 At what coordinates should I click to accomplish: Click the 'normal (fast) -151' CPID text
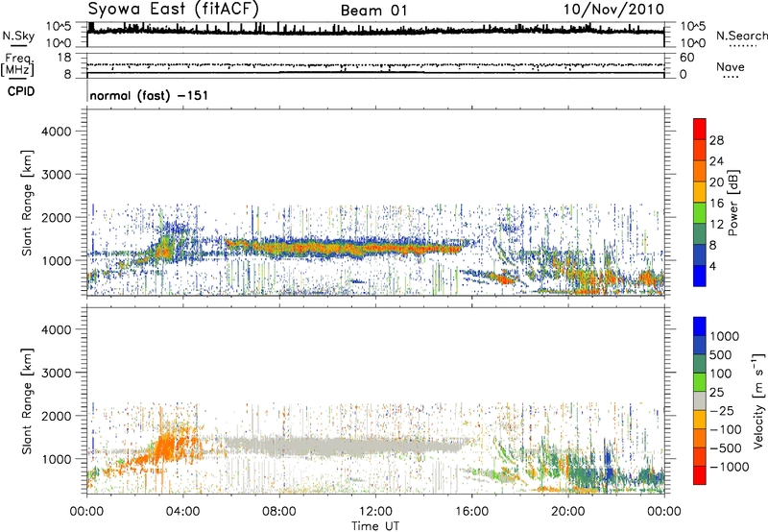click(149, 95)
